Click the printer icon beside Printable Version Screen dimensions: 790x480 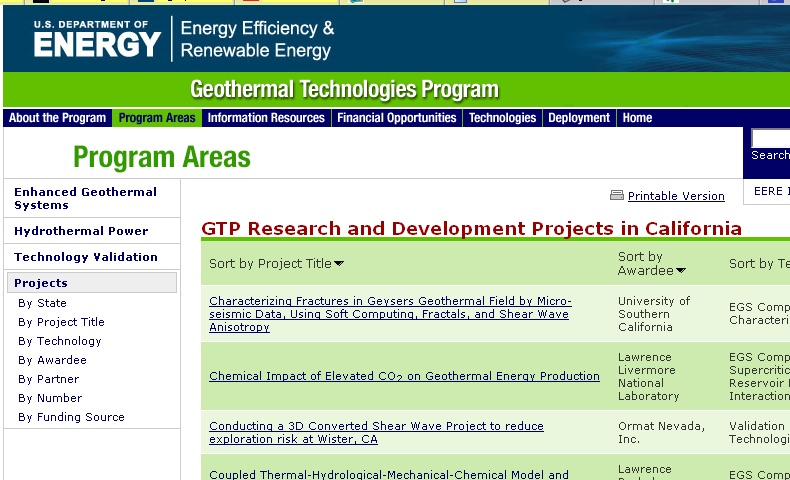click(x=617, y=196)
